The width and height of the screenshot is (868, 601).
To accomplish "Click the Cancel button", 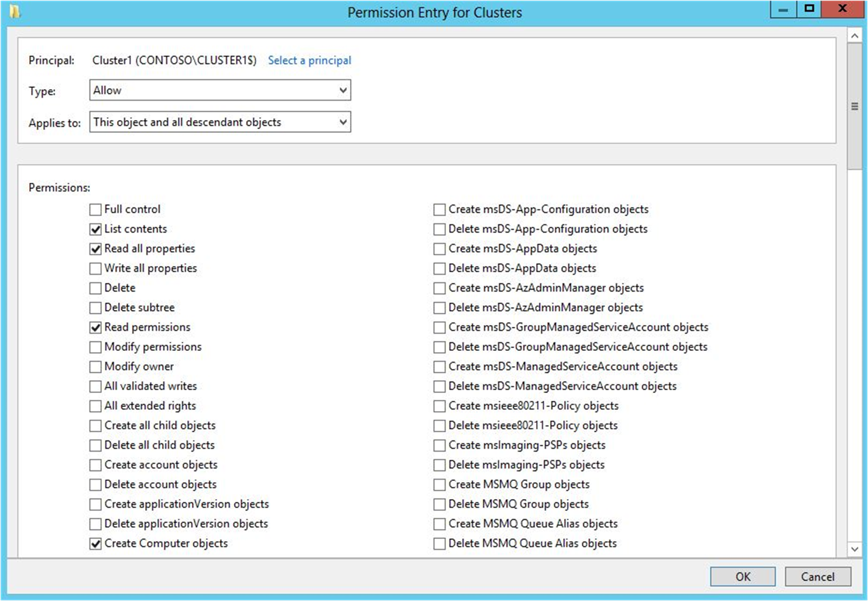I will pyautogui.click(x=817, y=576).
